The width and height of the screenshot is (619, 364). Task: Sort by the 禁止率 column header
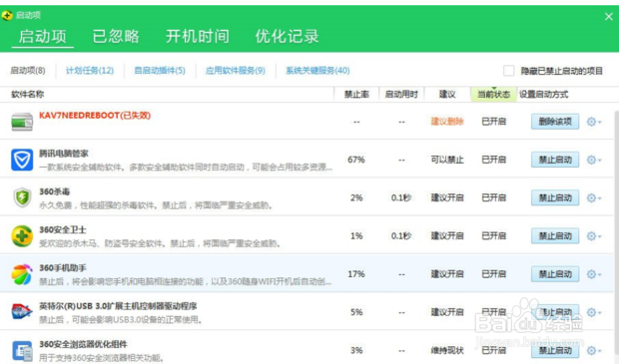point(356,95)
